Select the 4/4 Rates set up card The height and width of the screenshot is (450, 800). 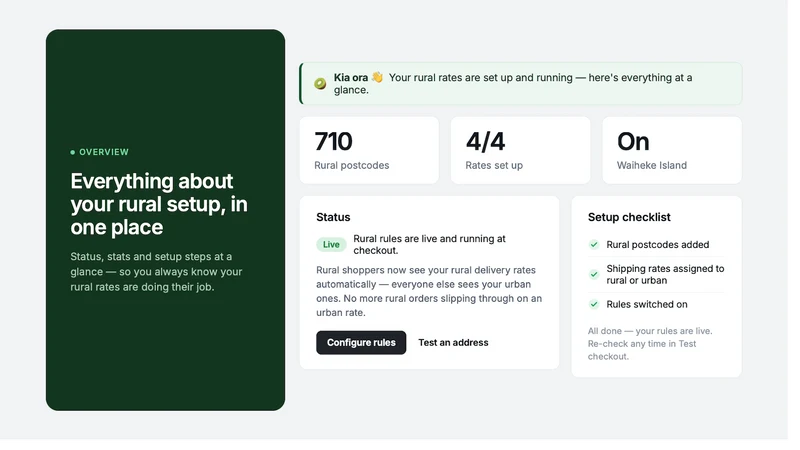[x=520, y=150]
